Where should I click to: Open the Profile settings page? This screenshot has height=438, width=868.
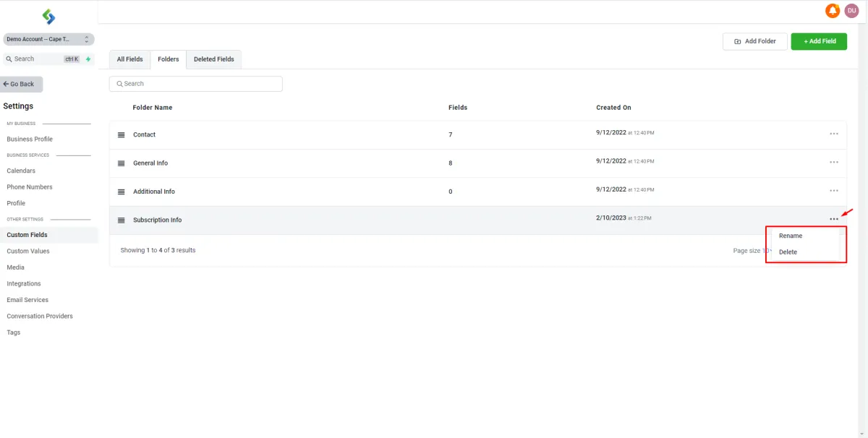tap(16, 203)
